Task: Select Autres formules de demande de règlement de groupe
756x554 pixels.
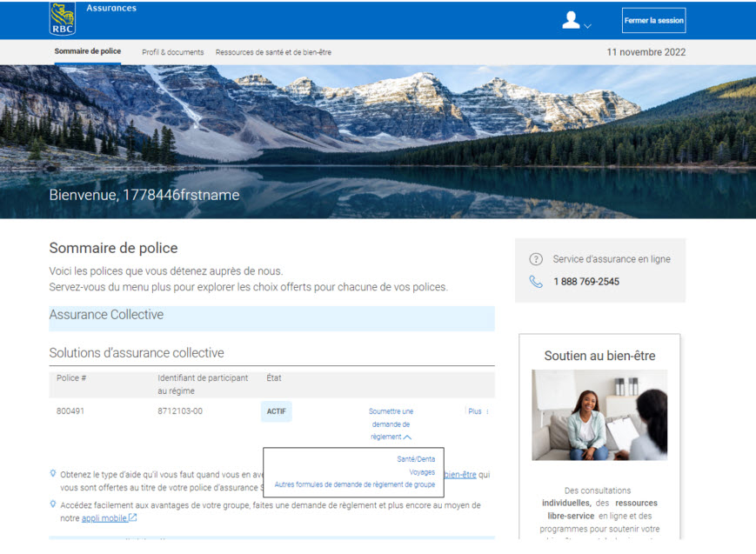Action: (x=354, y=484)
